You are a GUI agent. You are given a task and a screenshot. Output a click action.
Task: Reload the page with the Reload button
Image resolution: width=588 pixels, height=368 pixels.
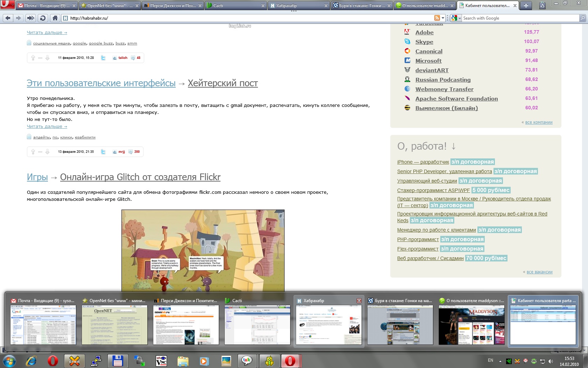tap(43, 18)
